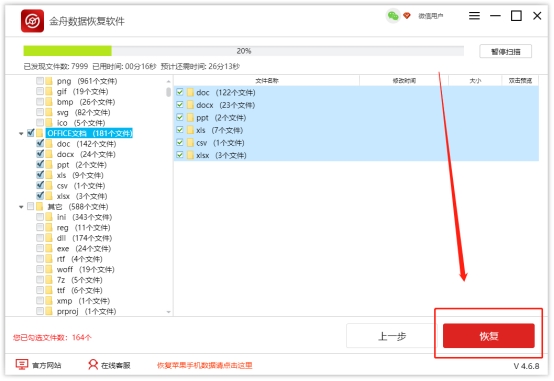Open 在线客服 link
This screenshot has width=554, height=381.
tap(116, 365)
